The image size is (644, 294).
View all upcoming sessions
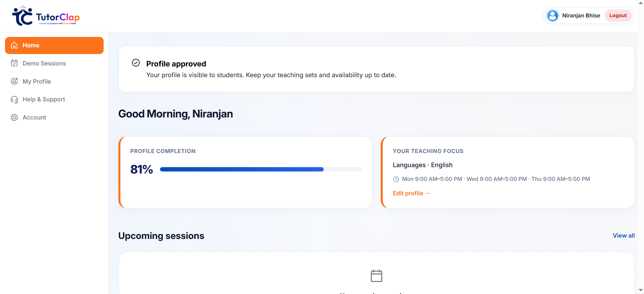624,236
